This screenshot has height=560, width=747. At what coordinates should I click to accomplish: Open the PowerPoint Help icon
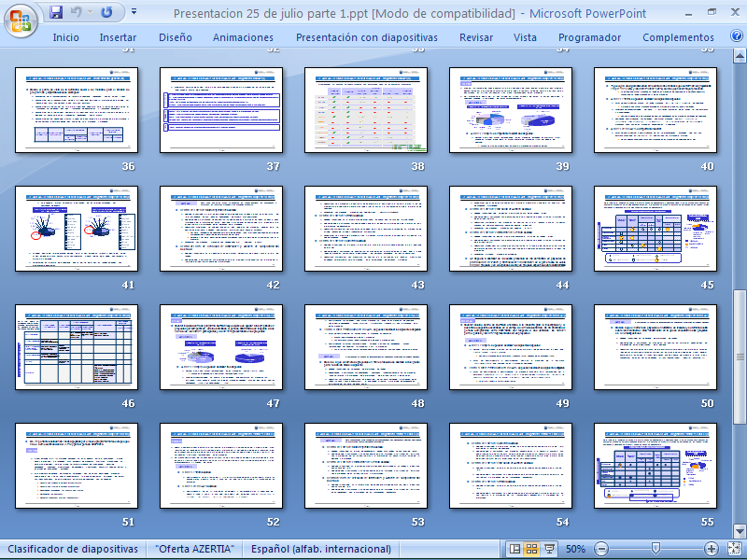click(x=737, y=36)
